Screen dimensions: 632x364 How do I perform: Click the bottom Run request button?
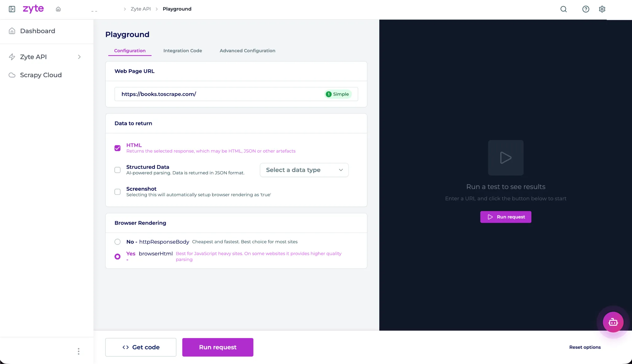tap(218, 347)
